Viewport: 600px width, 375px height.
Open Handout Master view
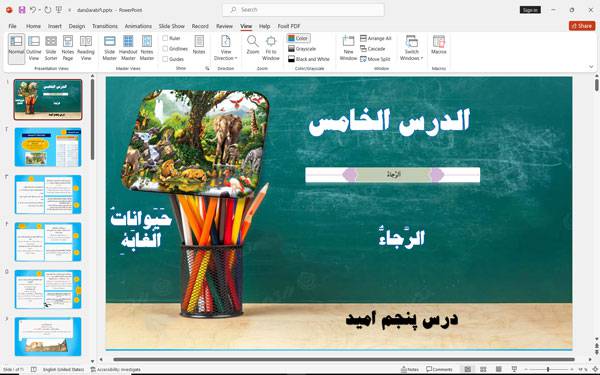pyautogui.click(x=128, y=48)
